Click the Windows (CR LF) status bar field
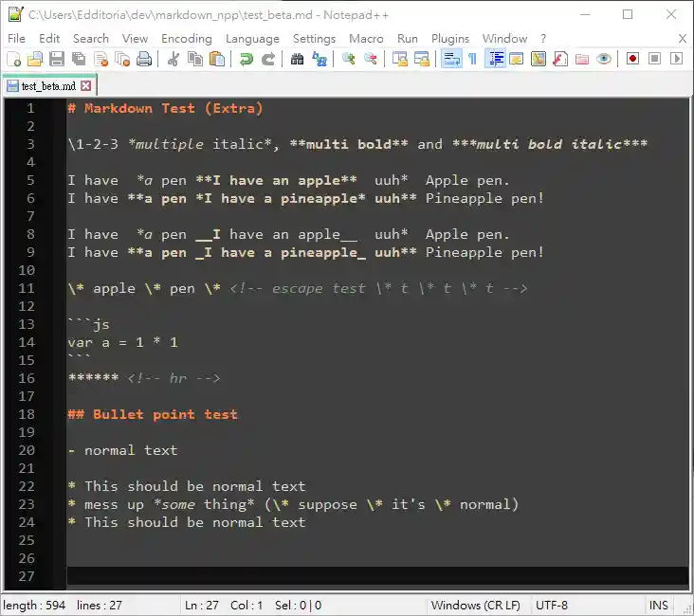This screenshot has height=616, width=694. pos(475,605)
